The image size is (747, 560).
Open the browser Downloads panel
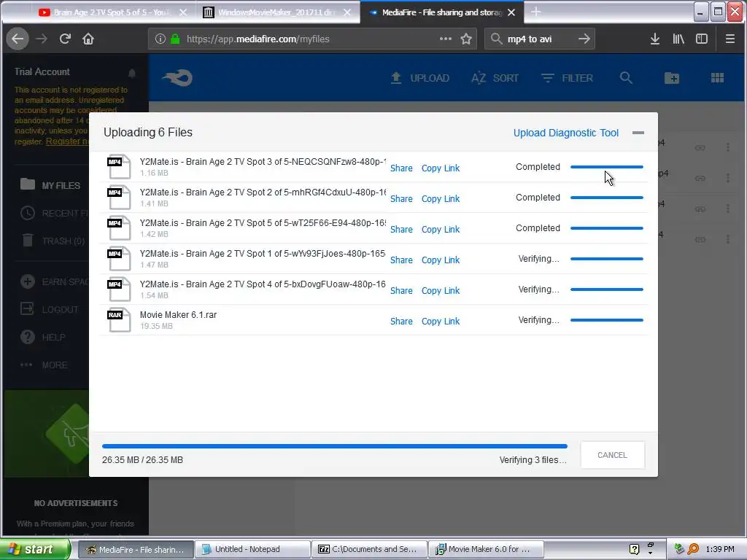[x=655, y=39]
